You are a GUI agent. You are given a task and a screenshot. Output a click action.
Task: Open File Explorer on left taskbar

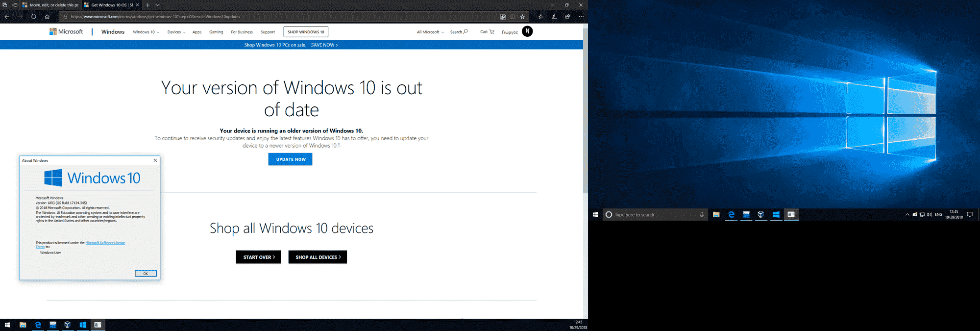click(x=23, y=325)
